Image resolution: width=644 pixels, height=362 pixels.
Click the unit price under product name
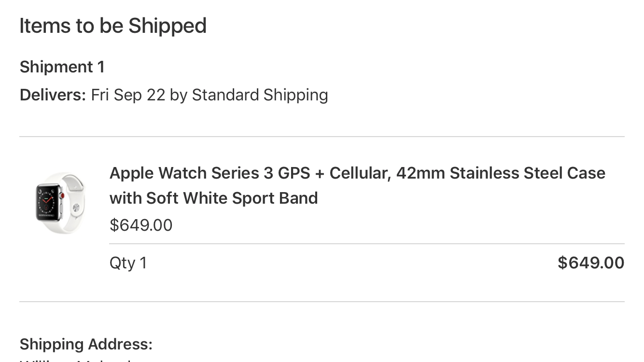(x=141, y=225)
